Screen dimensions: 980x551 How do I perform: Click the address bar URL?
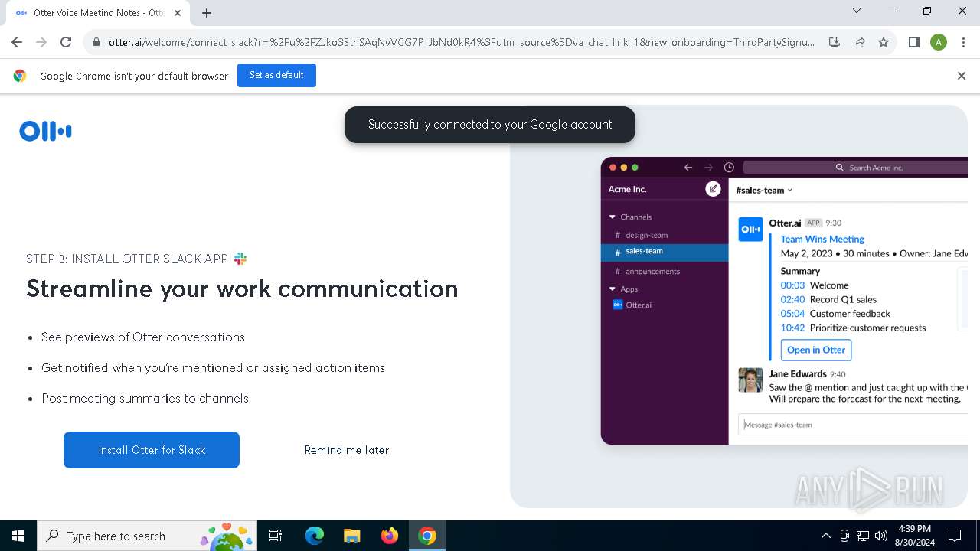point(462,42)
